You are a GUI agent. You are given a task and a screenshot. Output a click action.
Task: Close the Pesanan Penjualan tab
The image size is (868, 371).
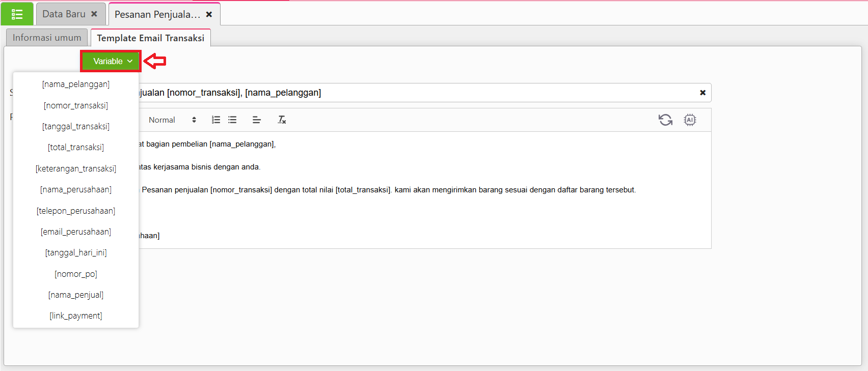(x=209, y=15)
